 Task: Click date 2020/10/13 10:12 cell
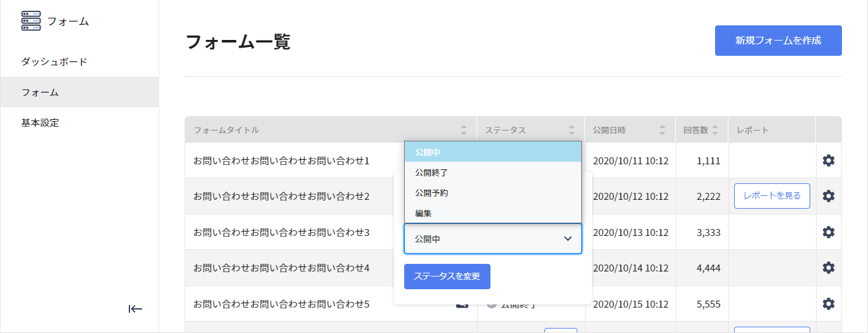tap(631, 232)
